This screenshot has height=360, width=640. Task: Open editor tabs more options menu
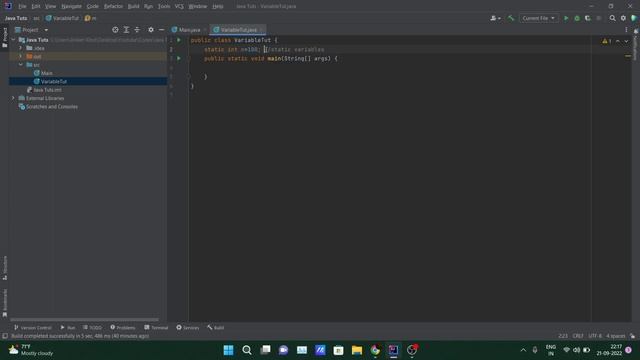click(x=626, y=30)
